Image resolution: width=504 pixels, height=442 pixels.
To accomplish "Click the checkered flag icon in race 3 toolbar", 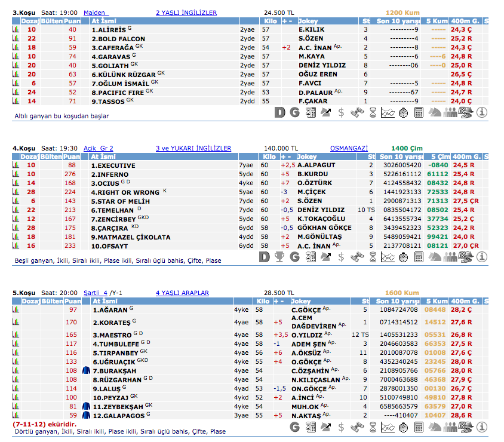I will [465, 112].
